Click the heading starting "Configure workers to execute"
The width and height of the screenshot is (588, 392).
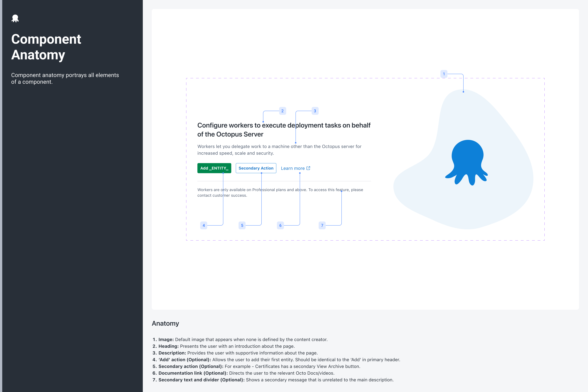[x=284, y=130]
